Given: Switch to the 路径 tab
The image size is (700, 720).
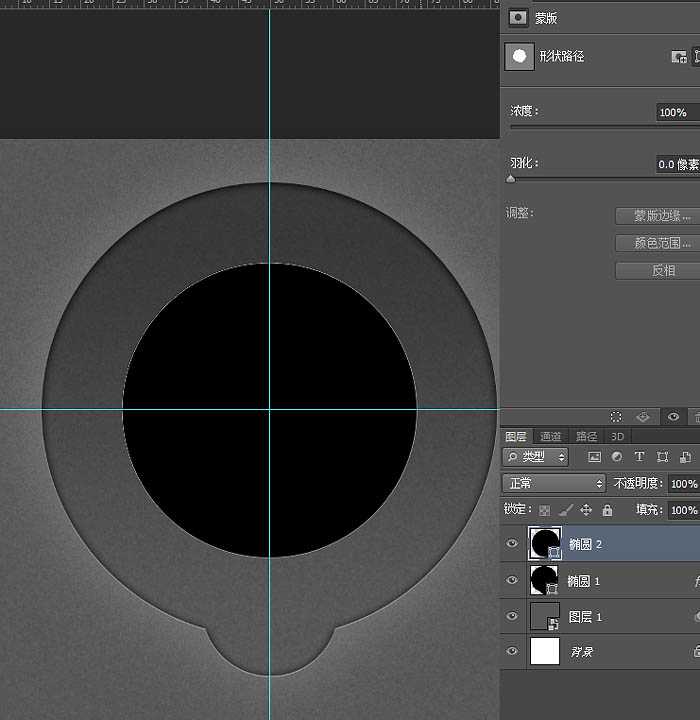Looking at the screenshot, I should [x=585, y=436].
